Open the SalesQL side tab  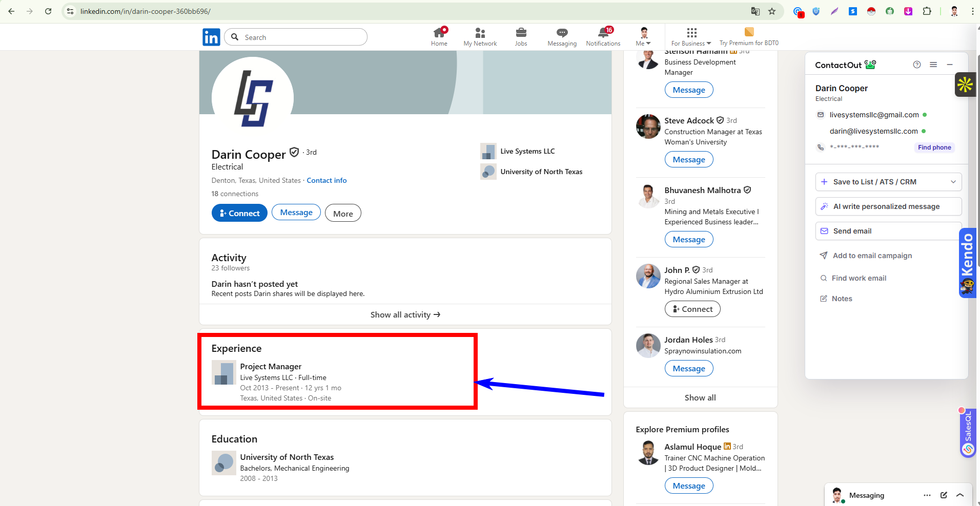point(968,433)
